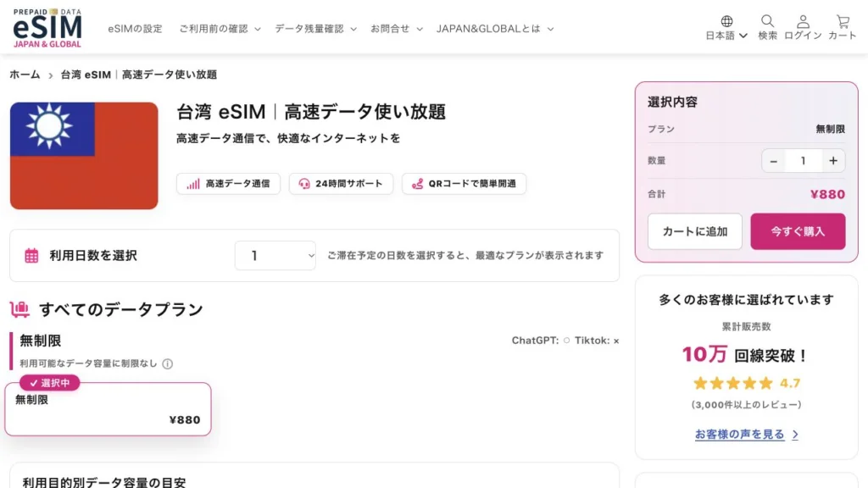Click the headset icon in 24時間サポート badge

click(304, 184)
